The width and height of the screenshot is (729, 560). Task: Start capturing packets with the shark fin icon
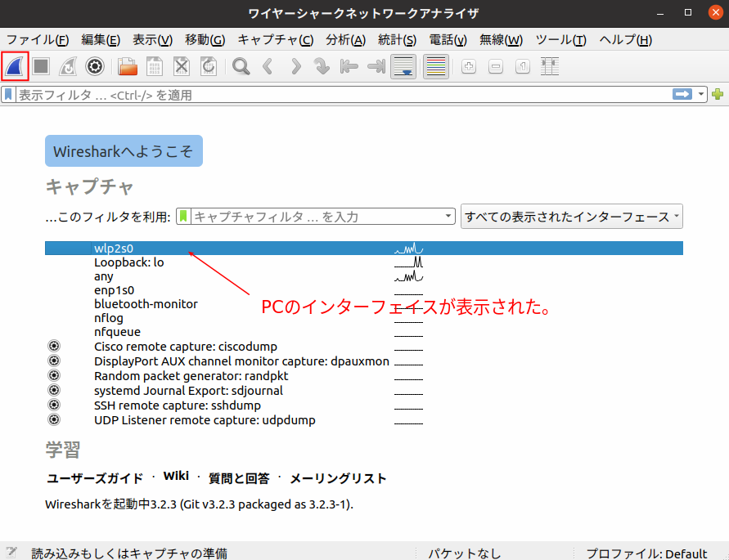(16, 66)
